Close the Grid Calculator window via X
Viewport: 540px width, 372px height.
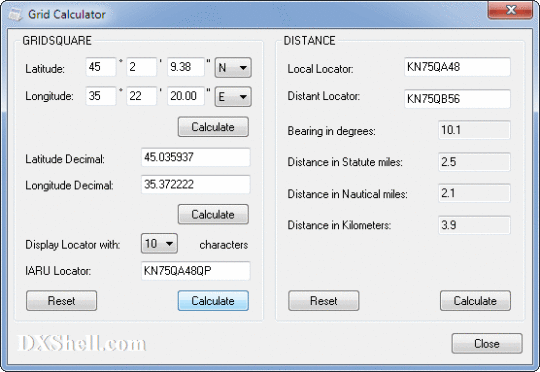pyautogui.click(x=510, y=10)
